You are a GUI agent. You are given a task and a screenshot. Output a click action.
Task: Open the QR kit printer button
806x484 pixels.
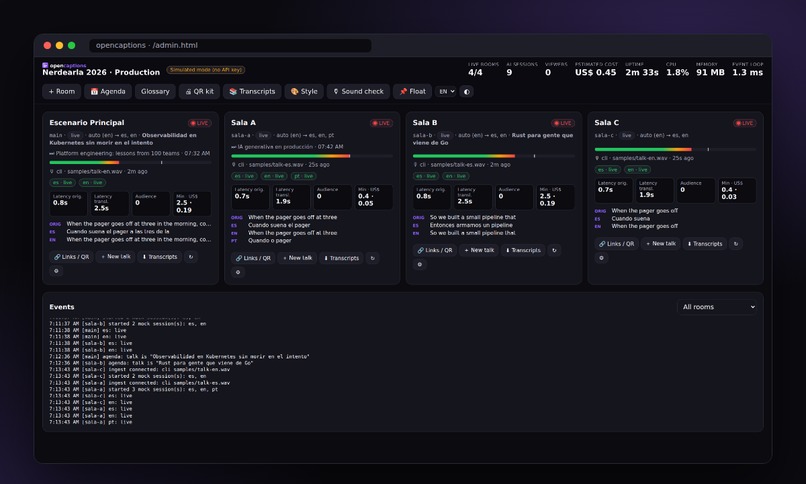(199, 91)
